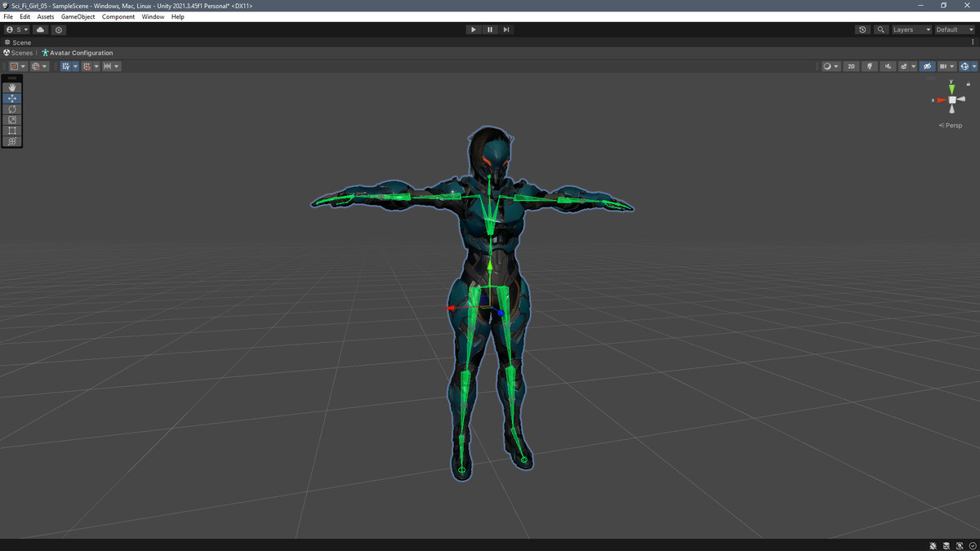The height and width of the screenshot is (551, 980).
Task: Click the green up arrow move handle
Action: 489,265
